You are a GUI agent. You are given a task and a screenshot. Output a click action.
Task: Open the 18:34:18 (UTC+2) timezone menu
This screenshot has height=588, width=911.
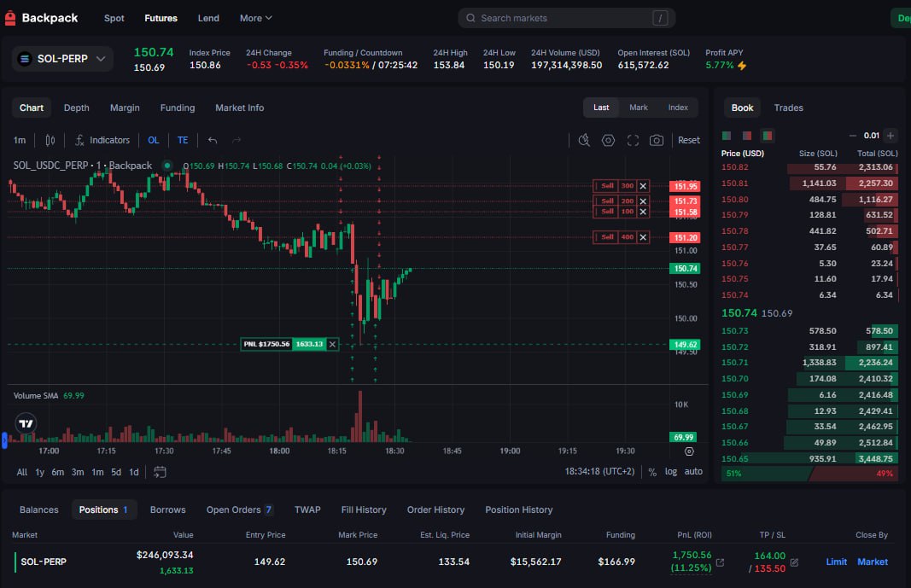(599, 471)
